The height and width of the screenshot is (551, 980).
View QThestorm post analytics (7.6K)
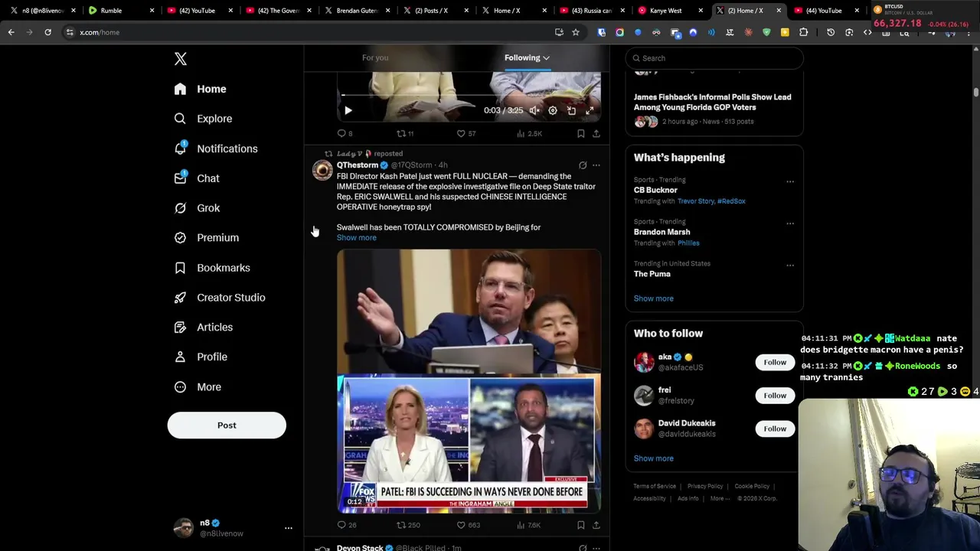coord(529,525)
